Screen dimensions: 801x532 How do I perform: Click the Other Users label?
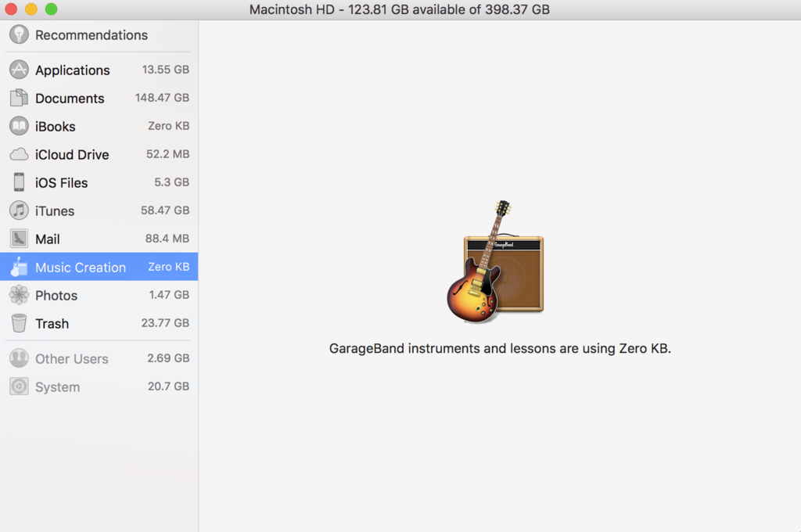(x=71, y=359)
